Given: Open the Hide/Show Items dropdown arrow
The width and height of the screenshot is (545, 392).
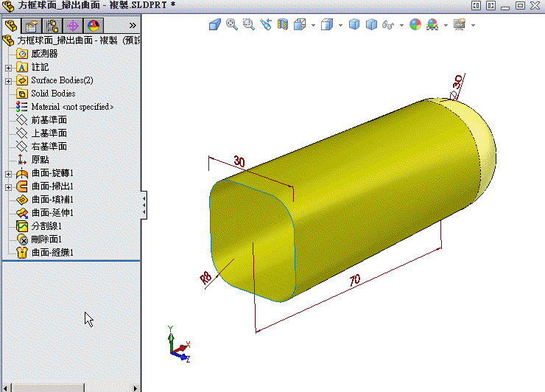Looking at the screenshot, I should click(x=401, y=25).
